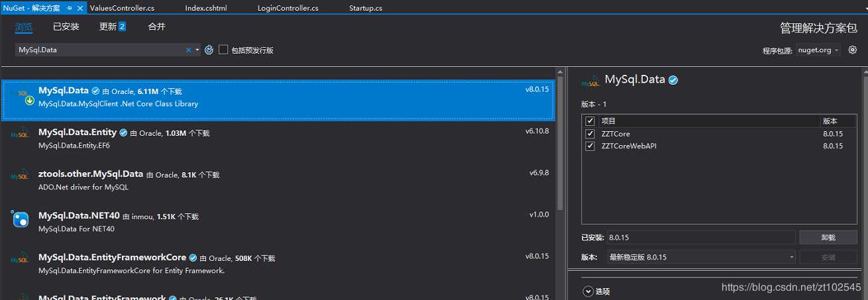The image size is (868, 300).
Task: Switch to the Consolidate tab
Action: pyautogui.click(x=156, y=26)
